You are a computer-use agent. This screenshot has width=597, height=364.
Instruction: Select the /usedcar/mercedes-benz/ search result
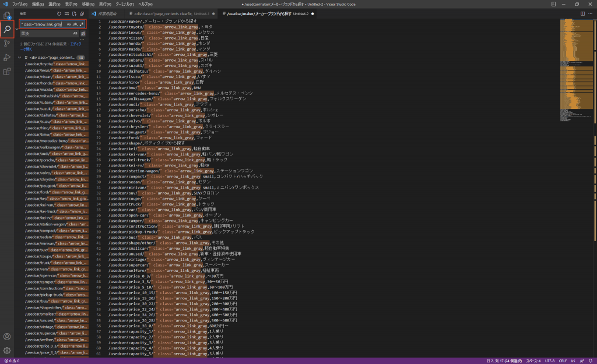click(x=57, y=141)
